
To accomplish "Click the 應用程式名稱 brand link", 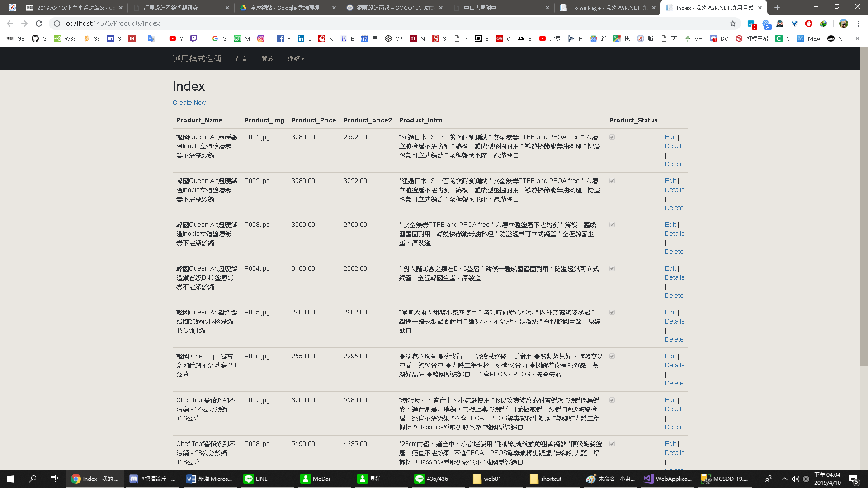I will click(197, 59).
